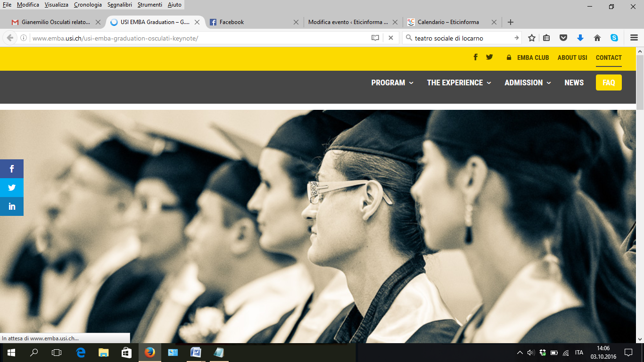Viewport: 644px width, 362px height.
Task: Open the Strumenti menu
Action: (x=150, y=5)
